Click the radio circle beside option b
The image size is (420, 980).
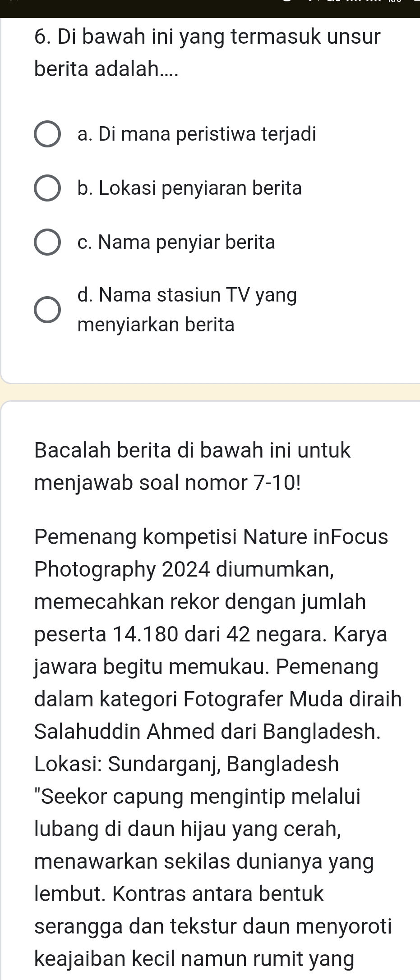[47, 189]
